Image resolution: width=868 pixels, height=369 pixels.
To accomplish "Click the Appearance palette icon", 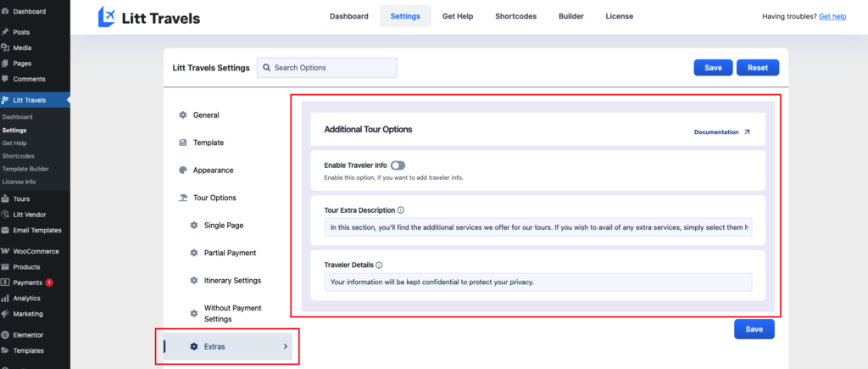I will [183, 171].
